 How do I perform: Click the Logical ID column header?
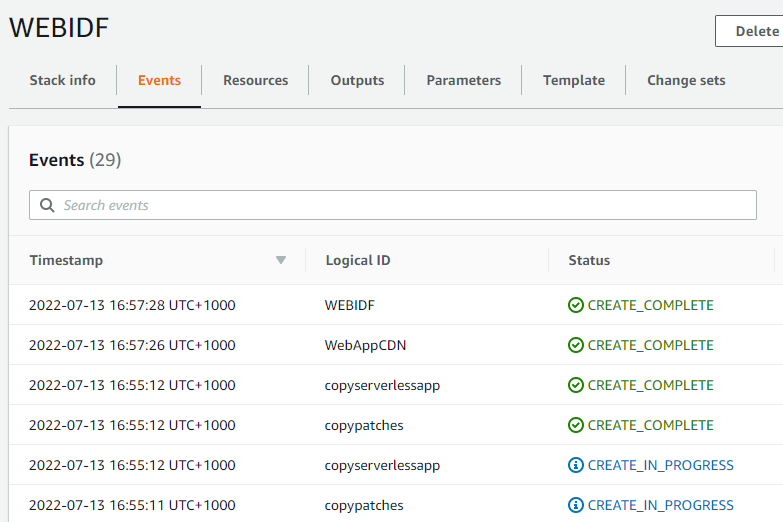(358, 260)
